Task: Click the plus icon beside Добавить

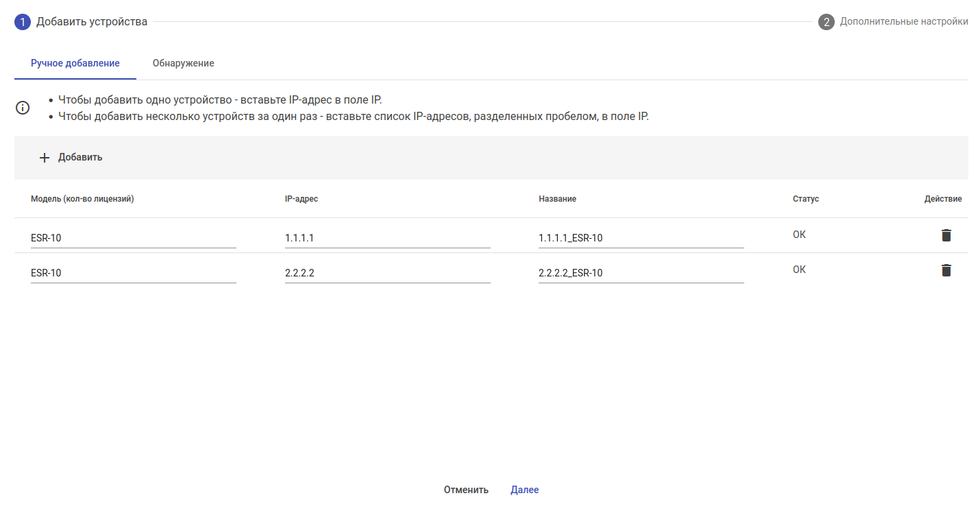Action: coord(45,158)
